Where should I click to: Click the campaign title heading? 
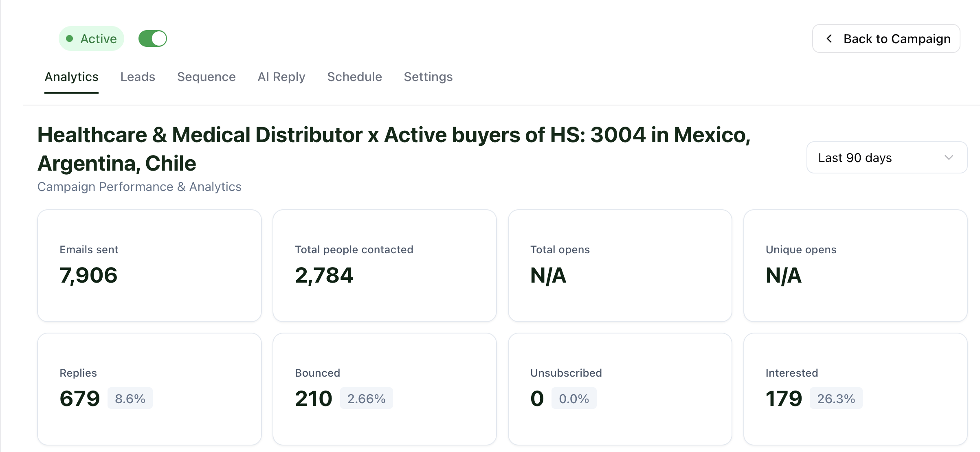[x=393, y=149]
